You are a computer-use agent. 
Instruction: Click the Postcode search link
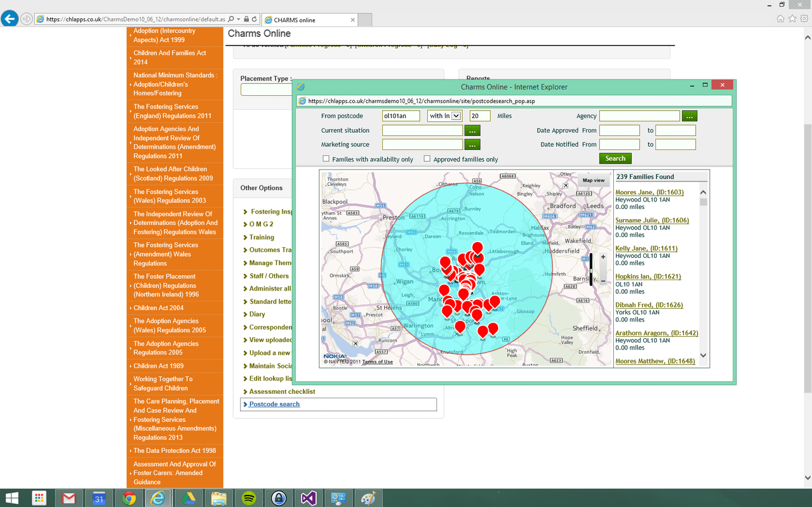[274, 404]
